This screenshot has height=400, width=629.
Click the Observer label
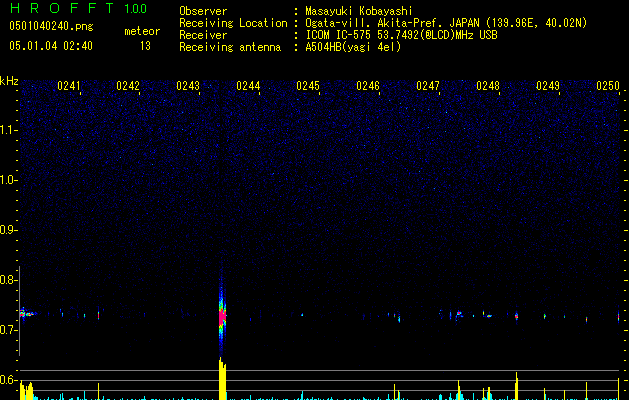[203, 11]
